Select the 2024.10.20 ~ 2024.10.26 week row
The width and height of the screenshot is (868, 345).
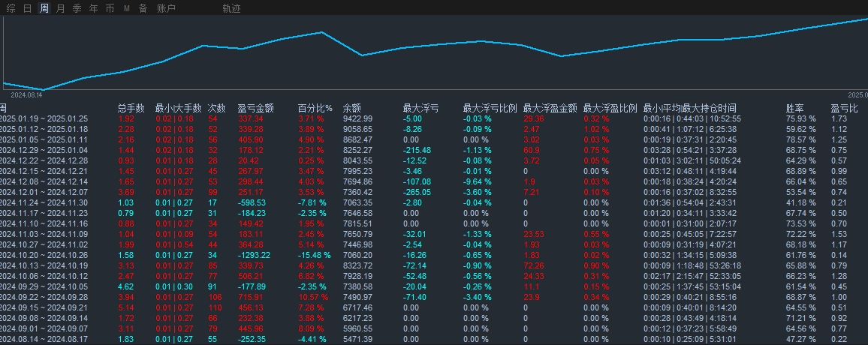434,255
